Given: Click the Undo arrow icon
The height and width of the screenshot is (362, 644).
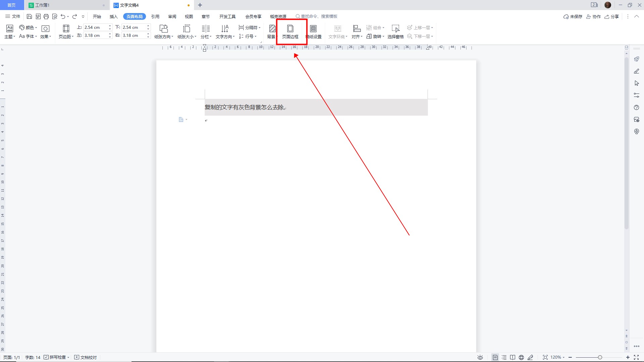Looking at the screenshot, I should (63, 16).
